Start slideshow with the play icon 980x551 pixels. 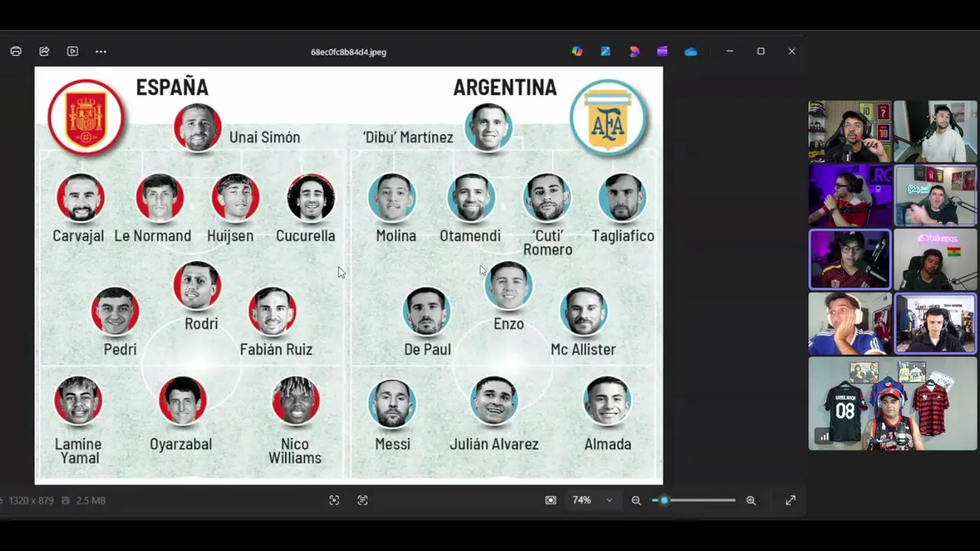pos(73,51)
